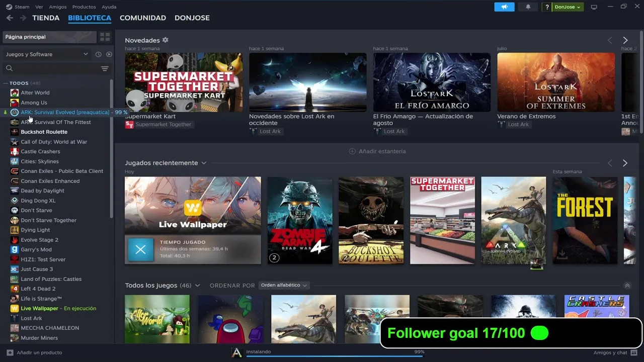Image resolution: width=644 pixels, height=362 pixels.
Task: Show previous recently played games arrow
Action: (x=610, y=163)
